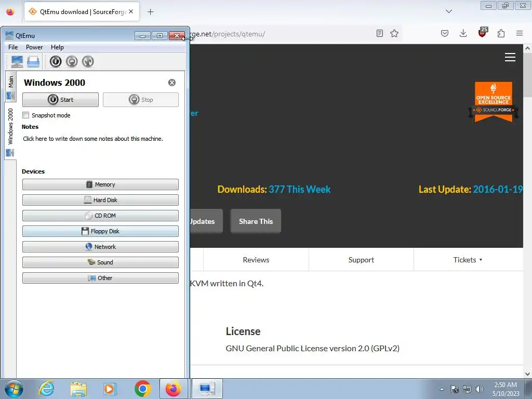Viewport: 532px width, 399px height.
Task: Open the Support tab on SourceForge
Action: 362,260
